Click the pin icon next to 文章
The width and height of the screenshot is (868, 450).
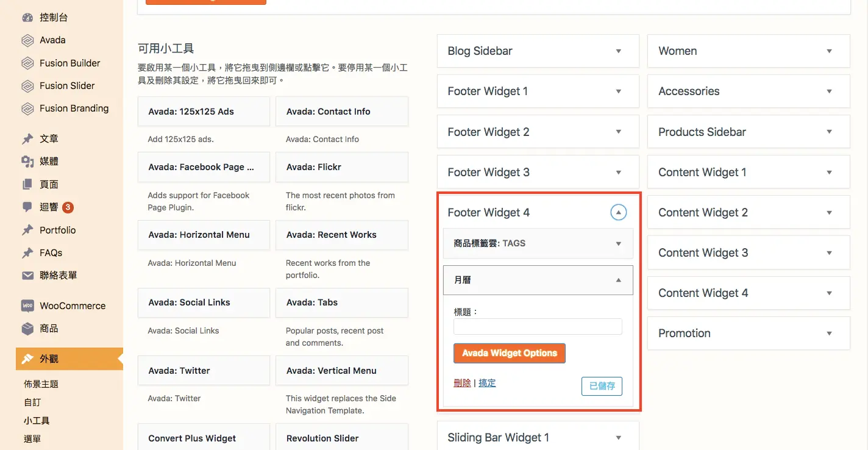tap(27, 139)
